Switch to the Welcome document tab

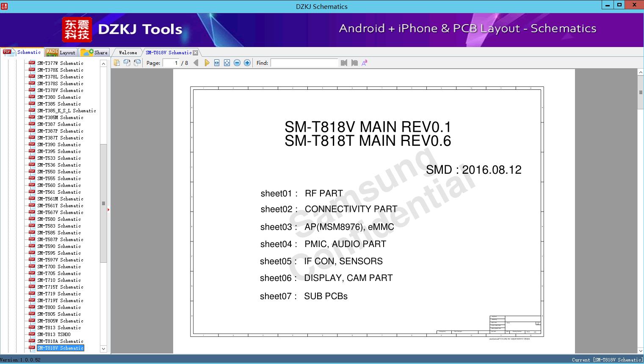point(127,53)
